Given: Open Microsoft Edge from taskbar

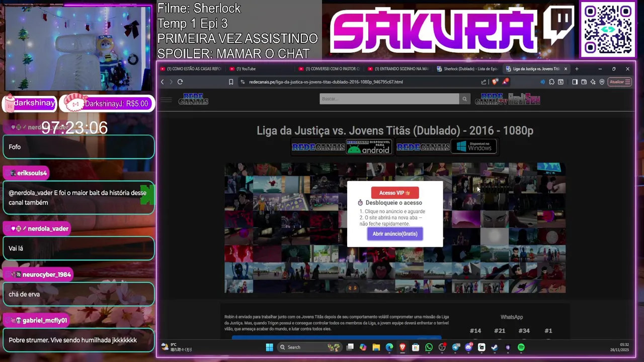Looking at the screenshot, I should [x=389, y=347].
